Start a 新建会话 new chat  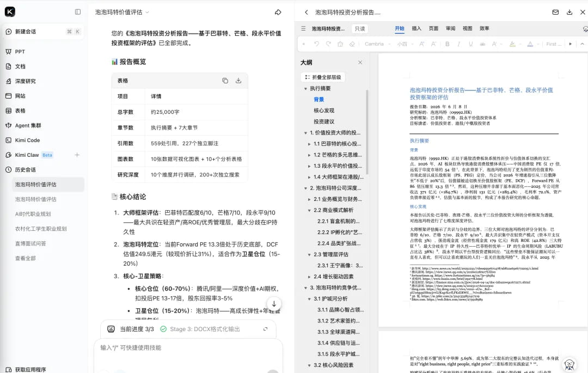[x=43, y=32]
